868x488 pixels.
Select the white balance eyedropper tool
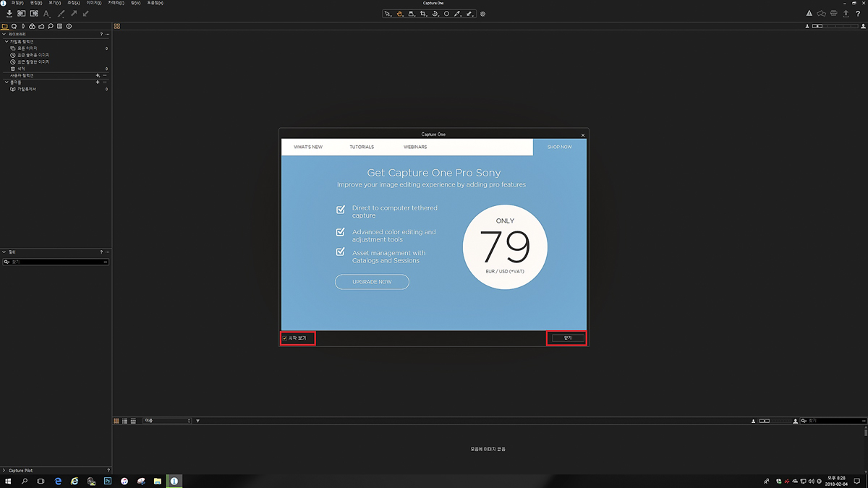point(458,14)
